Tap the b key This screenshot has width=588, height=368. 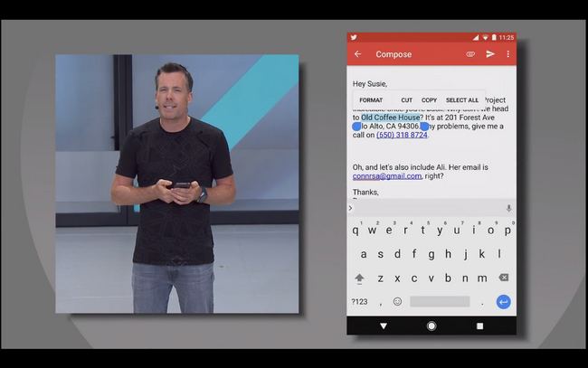coord(448,278)
